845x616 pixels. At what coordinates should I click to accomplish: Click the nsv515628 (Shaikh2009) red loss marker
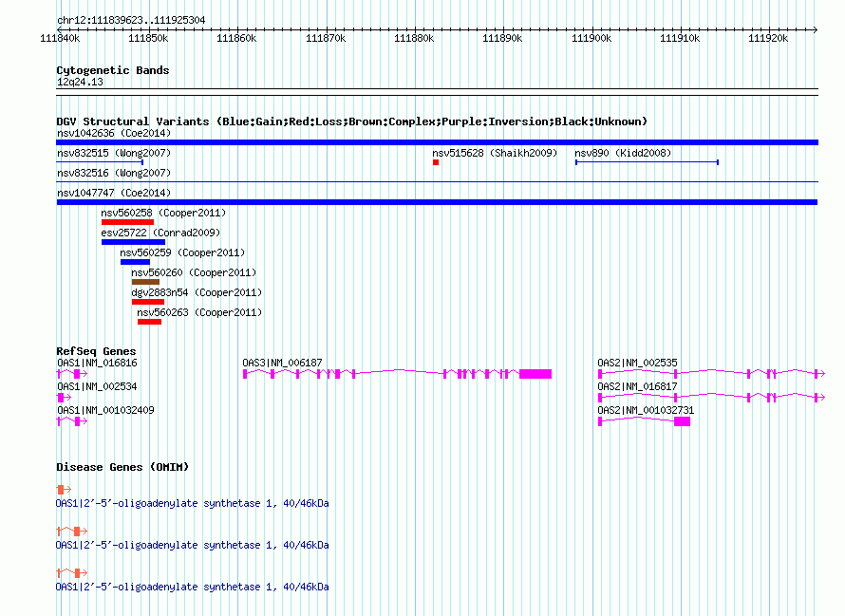click(436, 162)
